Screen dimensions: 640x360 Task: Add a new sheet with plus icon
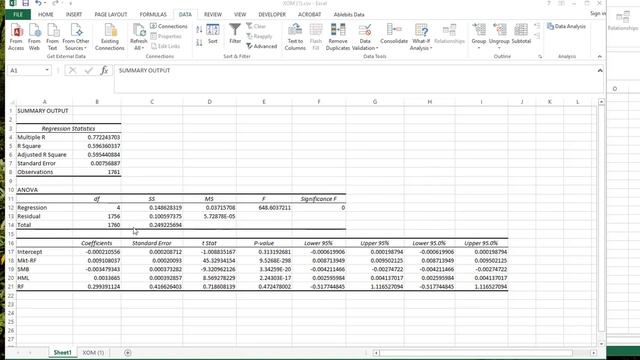[x=128, y=353]
